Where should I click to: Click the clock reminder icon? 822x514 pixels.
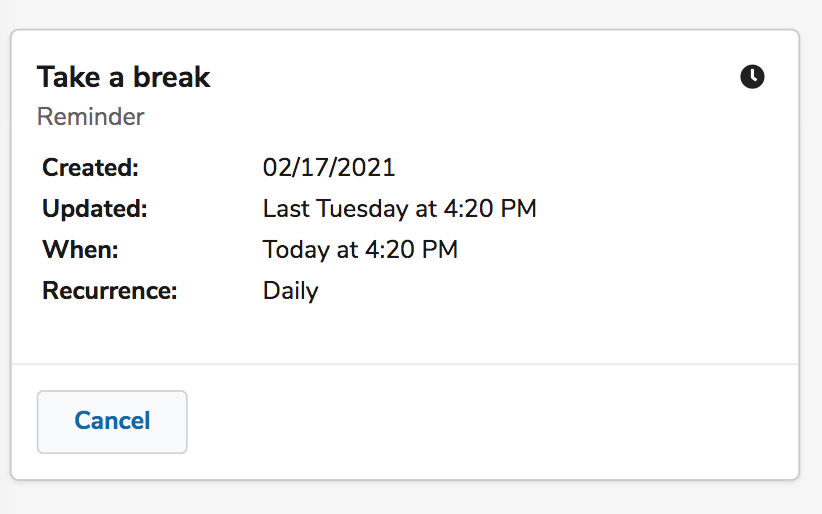[752, 76]
